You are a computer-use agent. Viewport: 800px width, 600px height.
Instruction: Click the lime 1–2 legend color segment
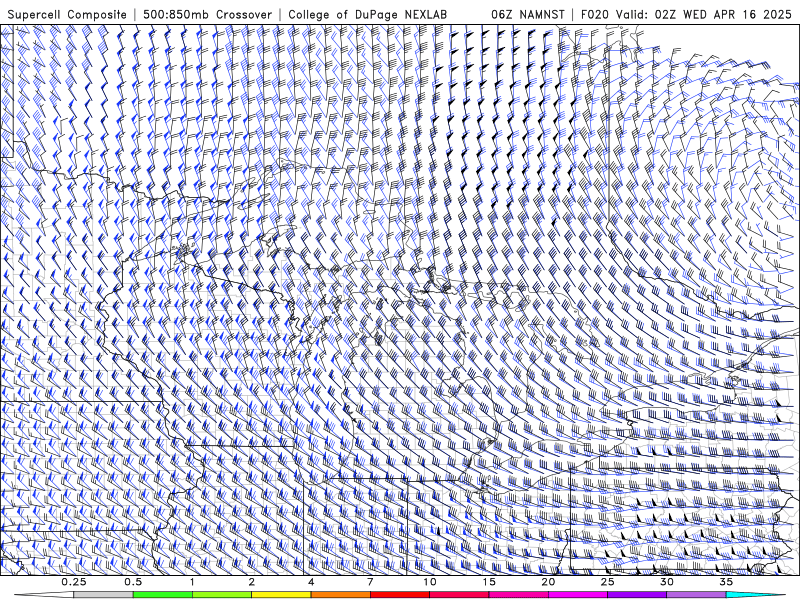[222, 595]
